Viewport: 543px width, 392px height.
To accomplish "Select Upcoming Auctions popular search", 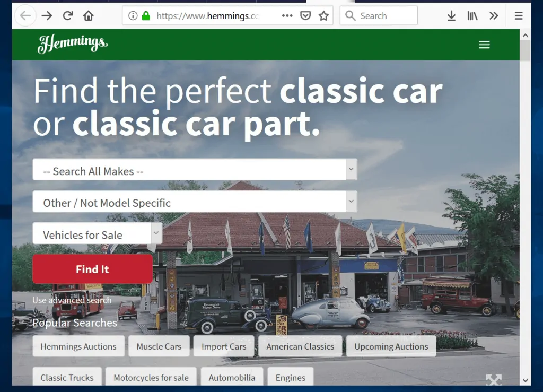I will pyautogui.click(x=391, y=346).
